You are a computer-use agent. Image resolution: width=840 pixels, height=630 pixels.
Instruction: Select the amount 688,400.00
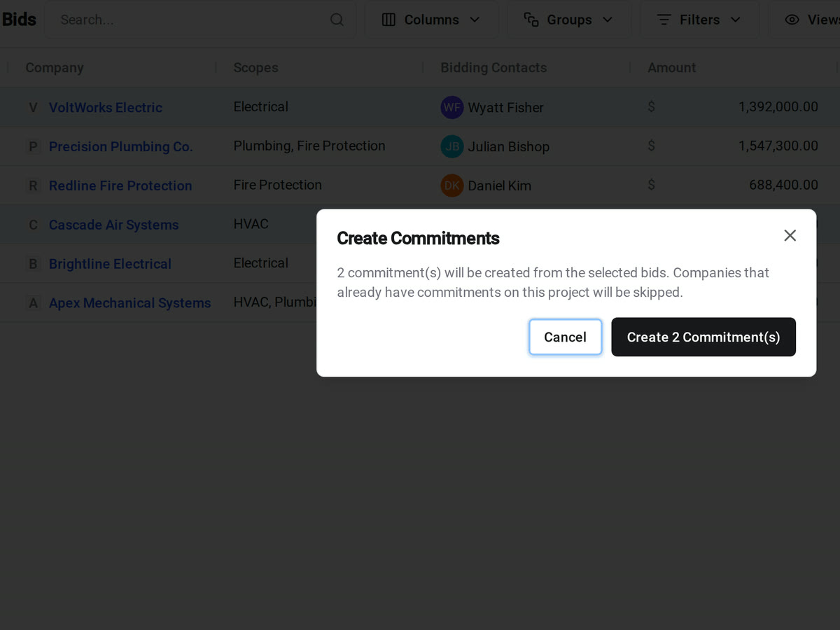pyautogui.click(x=783, y=185)
